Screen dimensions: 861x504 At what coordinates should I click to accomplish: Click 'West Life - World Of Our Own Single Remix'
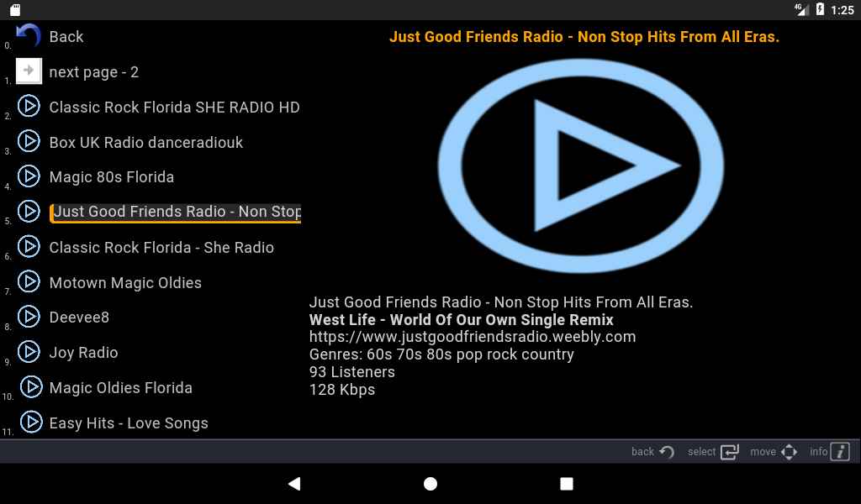tap(462, 320)
